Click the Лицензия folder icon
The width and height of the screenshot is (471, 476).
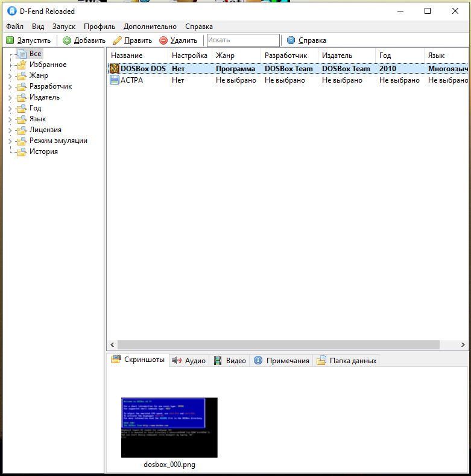21,130
